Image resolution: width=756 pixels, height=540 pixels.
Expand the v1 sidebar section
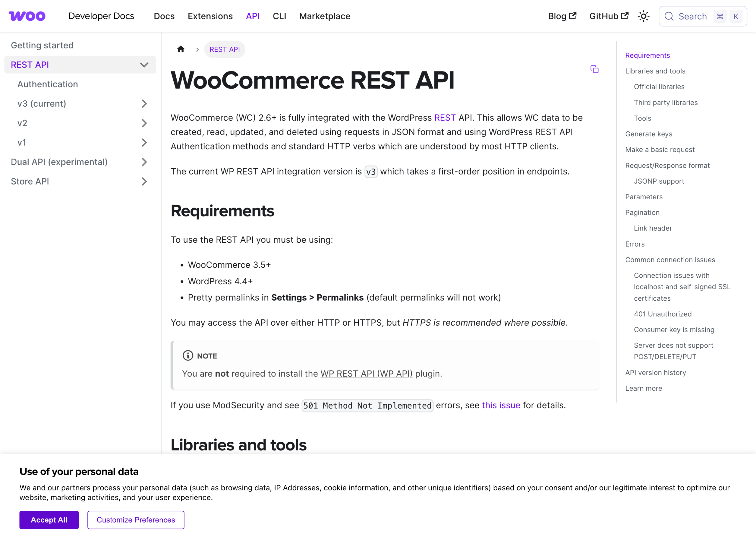(144, 143)
